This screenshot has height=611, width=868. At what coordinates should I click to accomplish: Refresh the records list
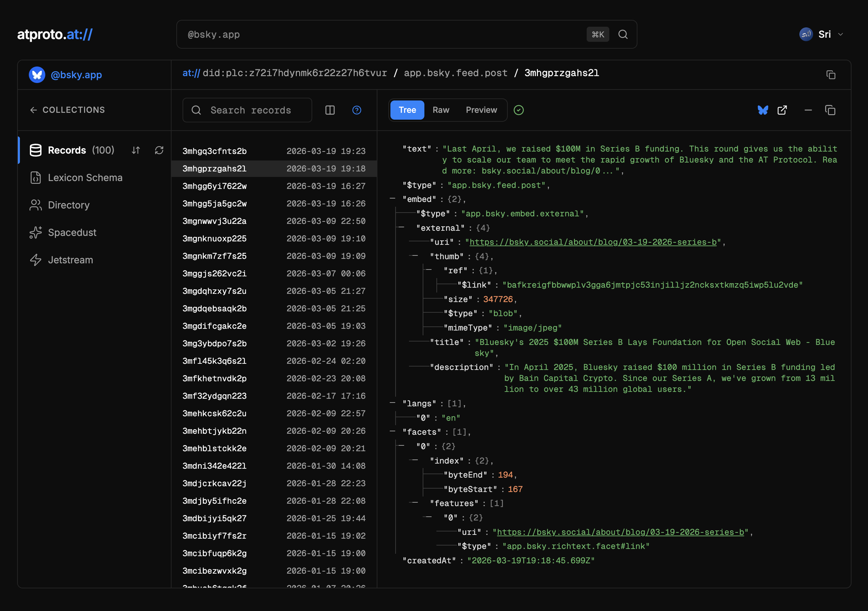[x=159, y=151]
